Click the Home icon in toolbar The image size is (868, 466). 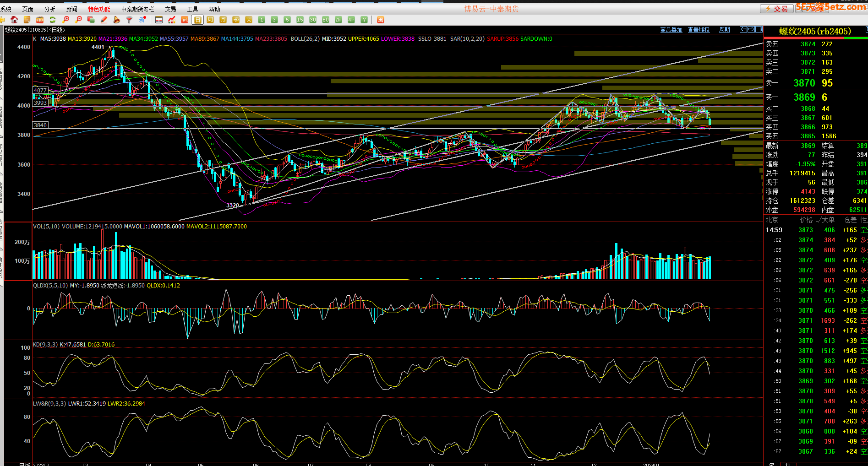tap(14, 20)
